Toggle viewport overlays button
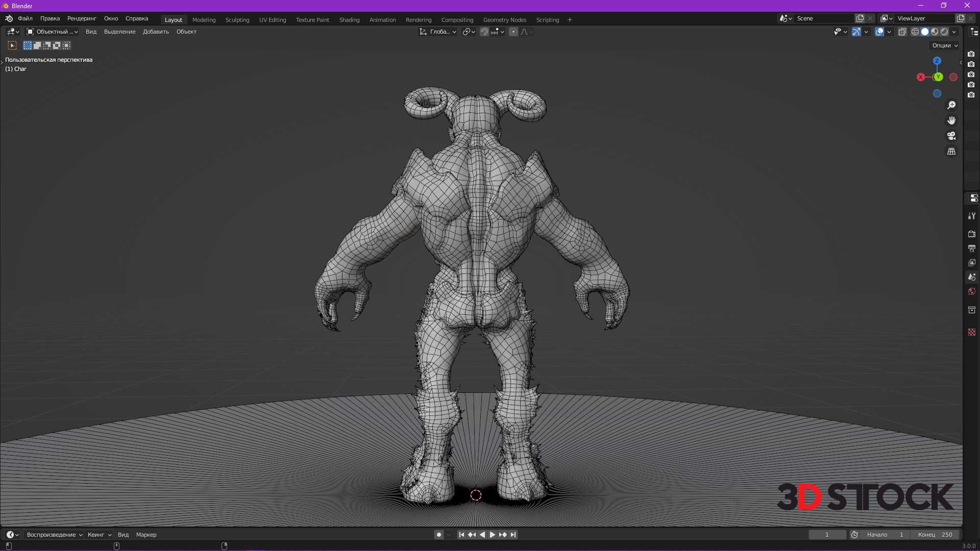The width and height of the screenshot is (980, 551). pos(879,32)
